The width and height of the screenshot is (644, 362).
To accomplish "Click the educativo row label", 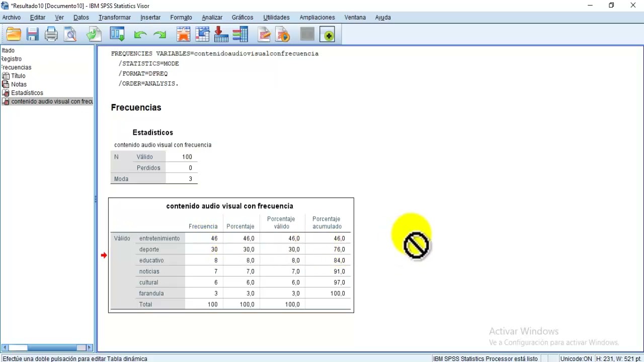I will 151,260.
